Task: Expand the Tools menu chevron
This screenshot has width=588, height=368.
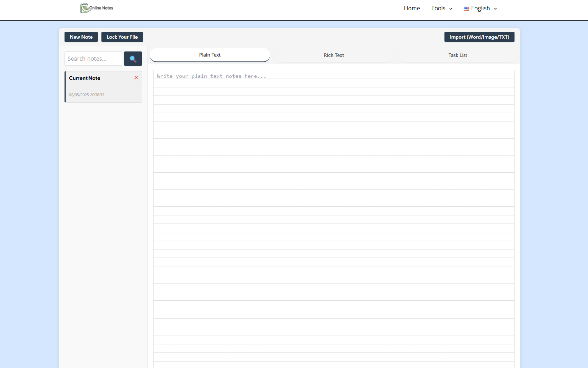Action: tap(451, 9)
